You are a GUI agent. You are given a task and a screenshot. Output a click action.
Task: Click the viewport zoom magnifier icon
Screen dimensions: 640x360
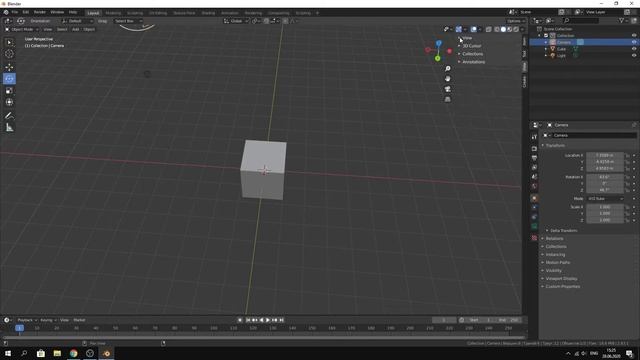(448, 69)
